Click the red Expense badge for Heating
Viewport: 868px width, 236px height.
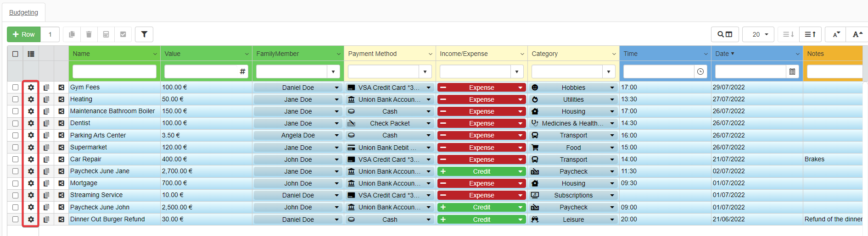[x=481, y=99]
